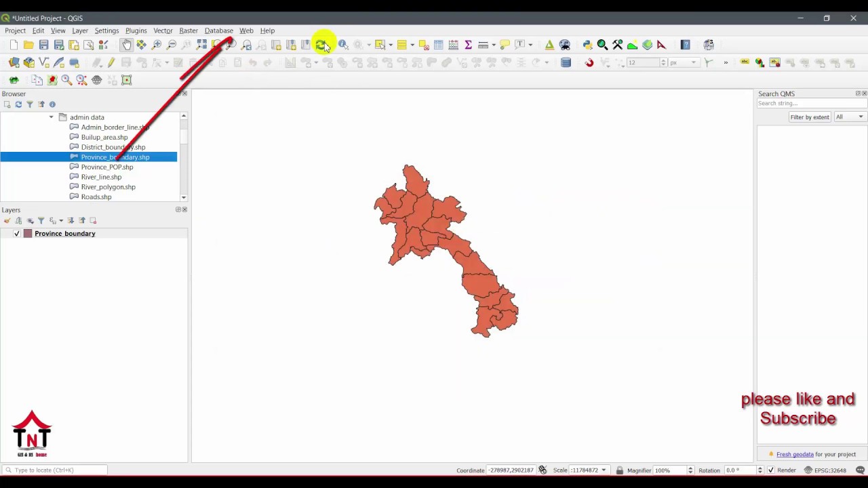Viewport: 868px width, 488px height.
Task: Click the EPSG:32648 CRS button
Action: [x=825, y=470]
